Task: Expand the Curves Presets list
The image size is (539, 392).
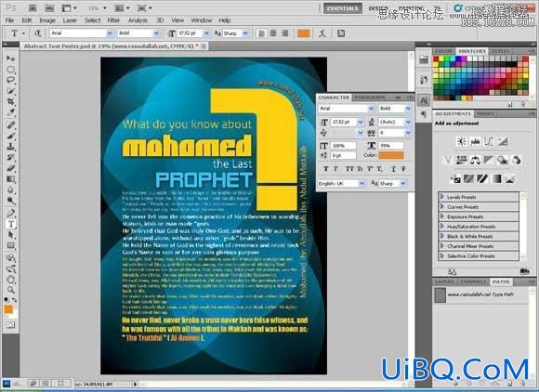Action: pos(442,207)
